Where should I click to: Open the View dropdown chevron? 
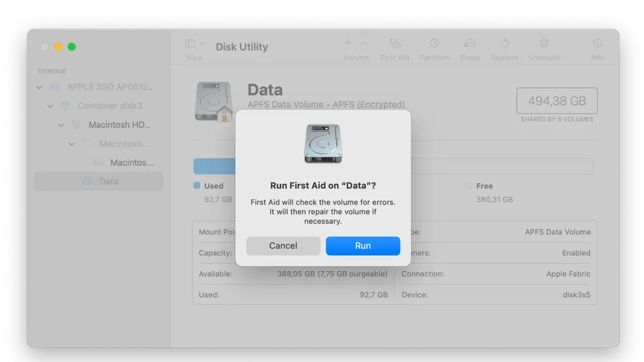click(x=202, y=43)
